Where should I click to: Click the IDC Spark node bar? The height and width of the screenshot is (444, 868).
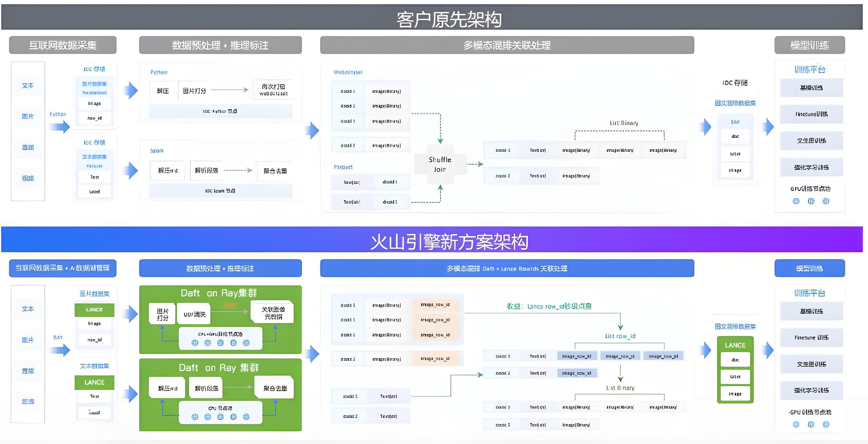coord(220,191)
